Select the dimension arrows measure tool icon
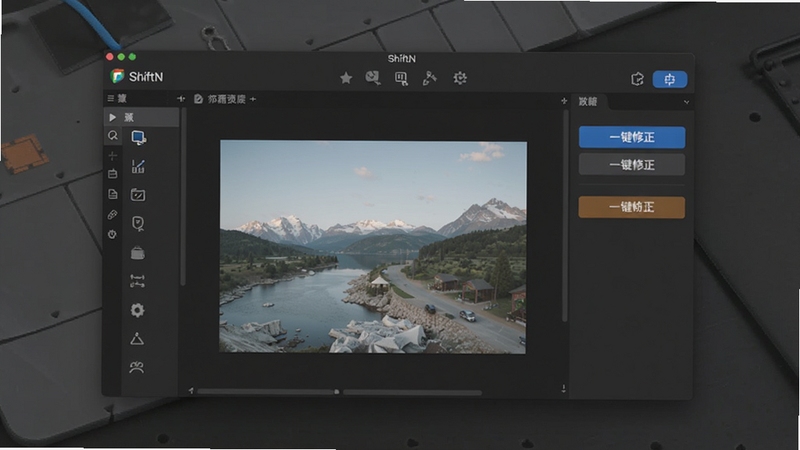This screenshot has height=450, width=800. tap(137, 281)
